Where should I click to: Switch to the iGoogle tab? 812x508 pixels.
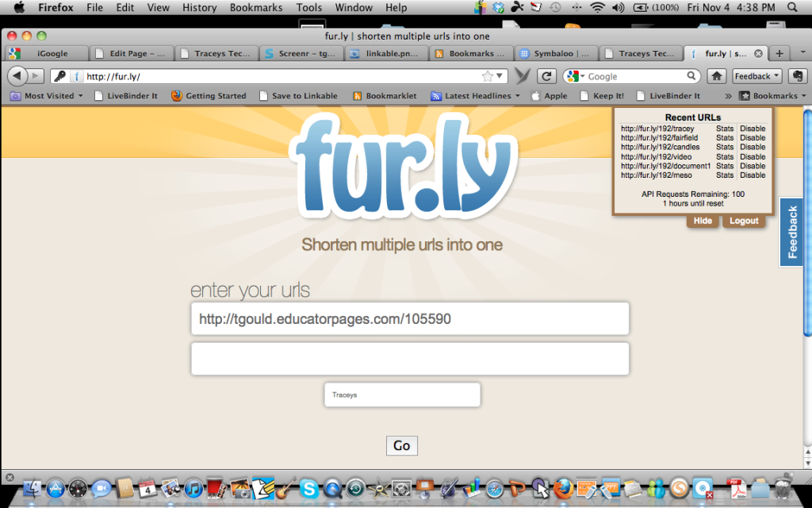tap(45, 53)
